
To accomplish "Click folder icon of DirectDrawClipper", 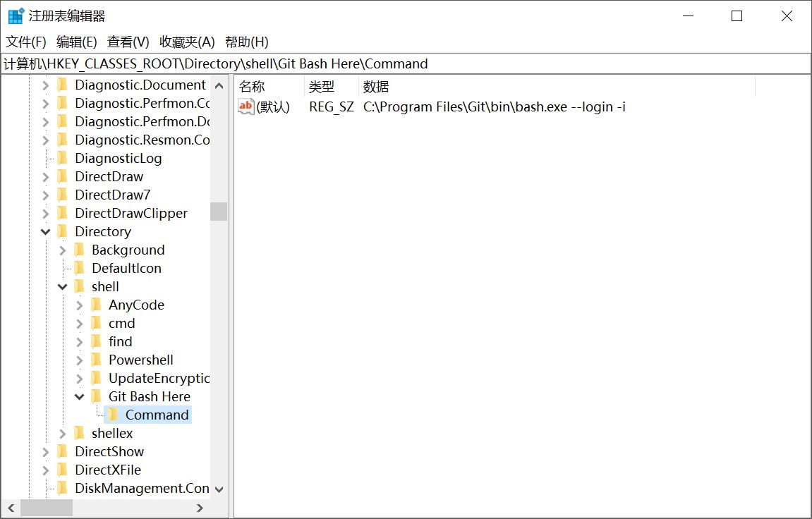I will pos(62,213).
